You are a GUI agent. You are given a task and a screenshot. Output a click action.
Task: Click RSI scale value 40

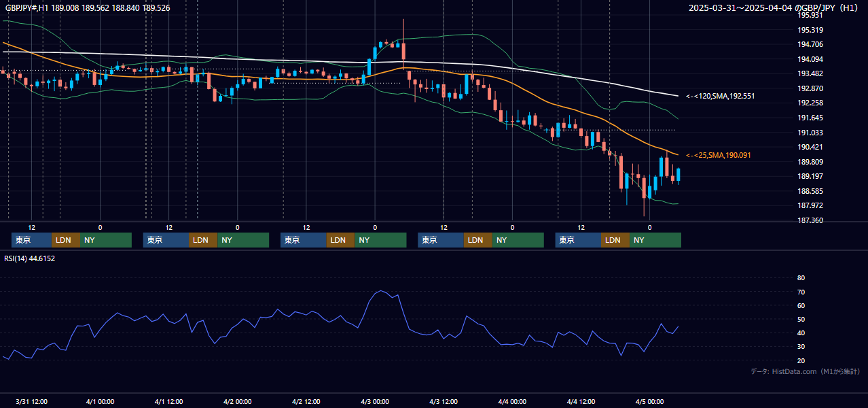coord(801,333)
